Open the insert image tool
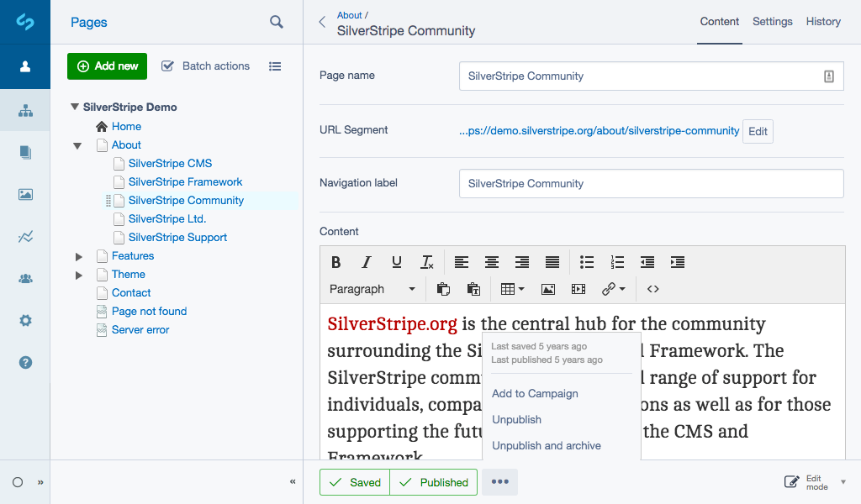Screen dimensions: 861x504 [547, 289]
